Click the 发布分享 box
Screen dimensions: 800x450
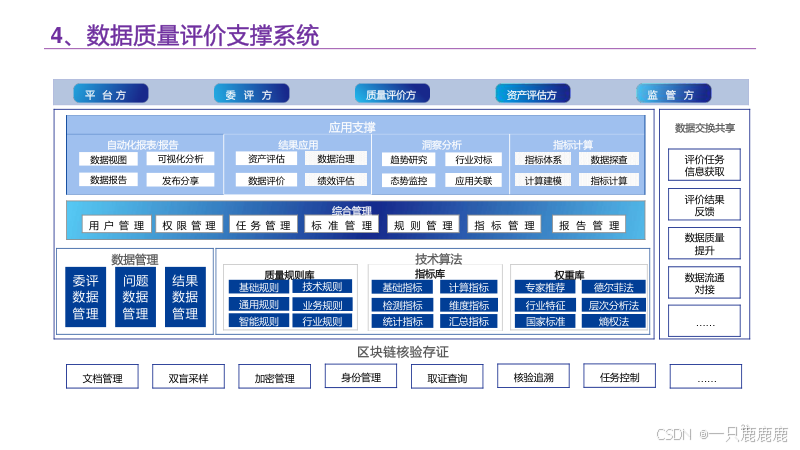tap(180, 180)
